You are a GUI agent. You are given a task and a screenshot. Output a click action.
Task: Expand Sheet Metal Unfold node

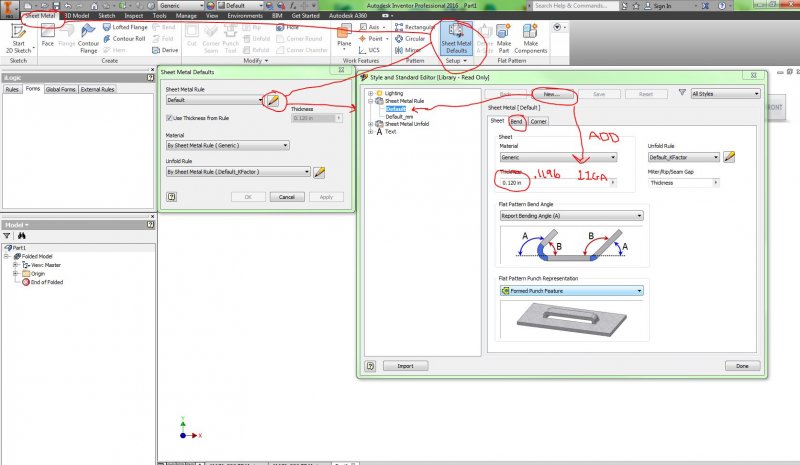[x=371, y=124]
